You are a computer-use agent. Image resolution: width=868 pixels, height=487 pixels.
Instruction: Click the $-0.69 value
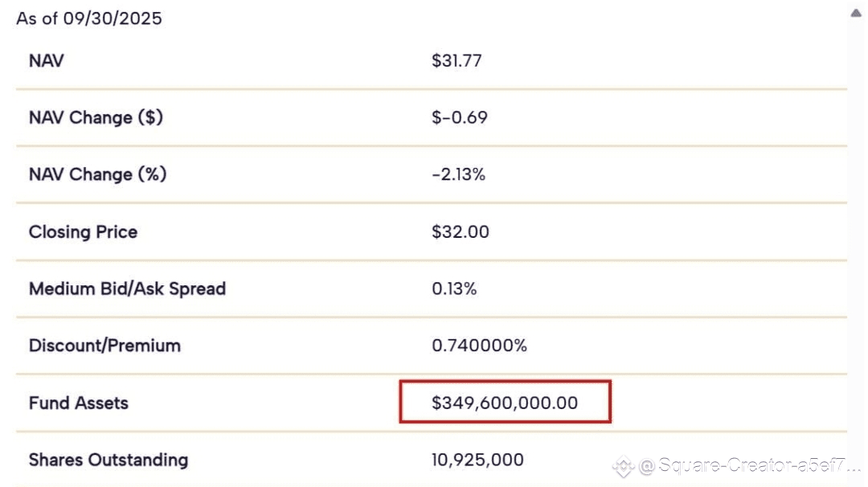(460, 117)
